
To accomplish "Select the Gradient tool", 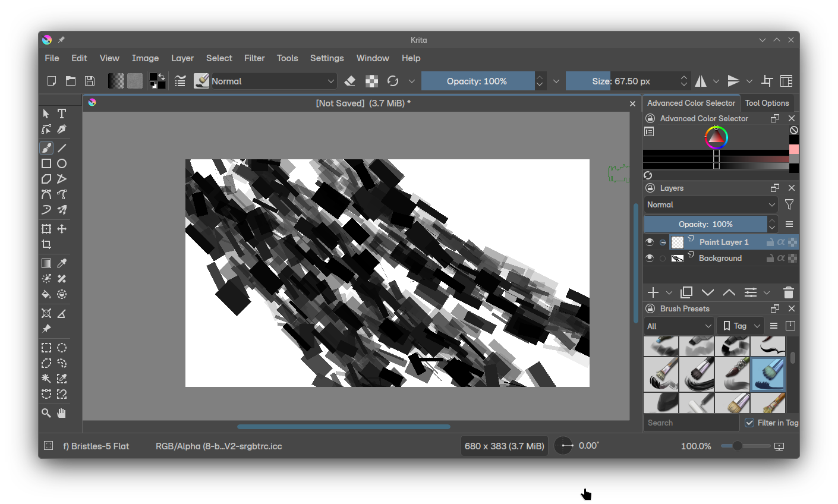I will (x=46, y=263).
